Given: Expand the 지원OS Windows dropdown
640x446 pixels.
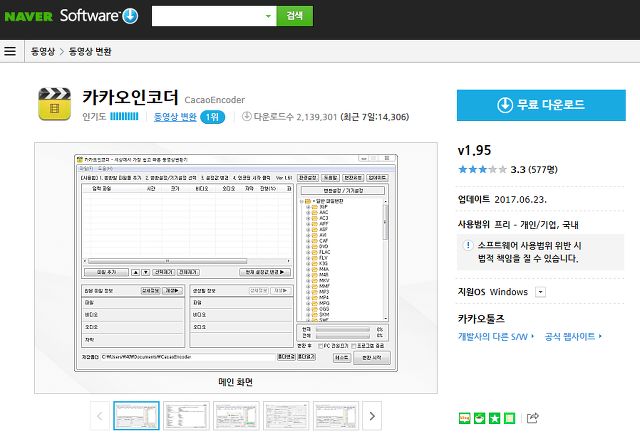Looking at the screenshot, I should coord(540,292).
